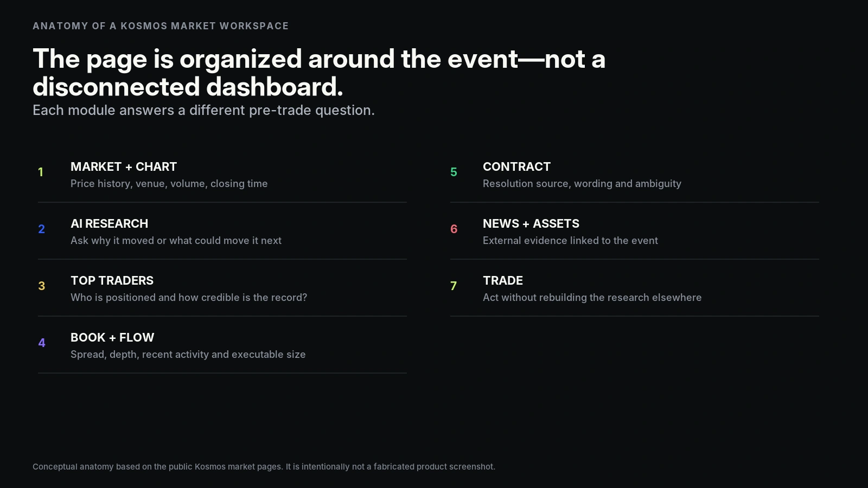Click 'Ask why it moved or what could move it next'
The width and height of the screenshot is (868, 488).
[176, 241]
